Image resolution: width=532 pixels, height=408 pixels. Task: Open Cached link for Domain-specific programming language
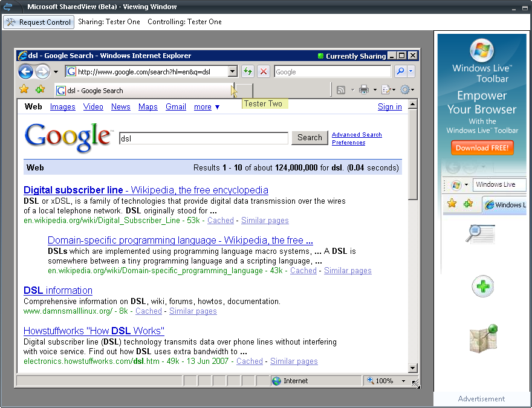(x=303, y=271)
